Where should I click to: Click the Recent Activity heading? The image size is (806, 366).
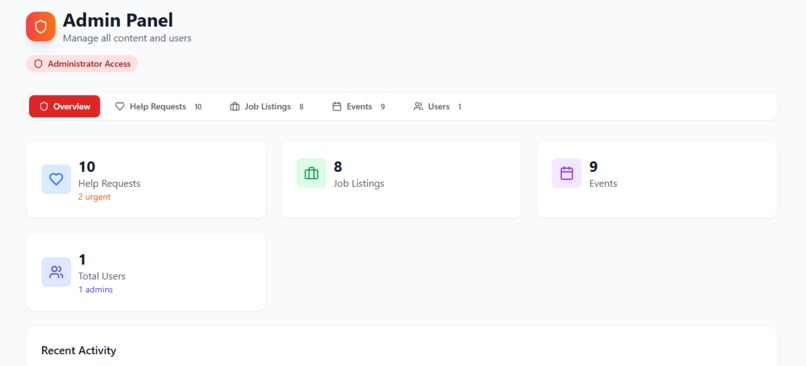[79, 351]
